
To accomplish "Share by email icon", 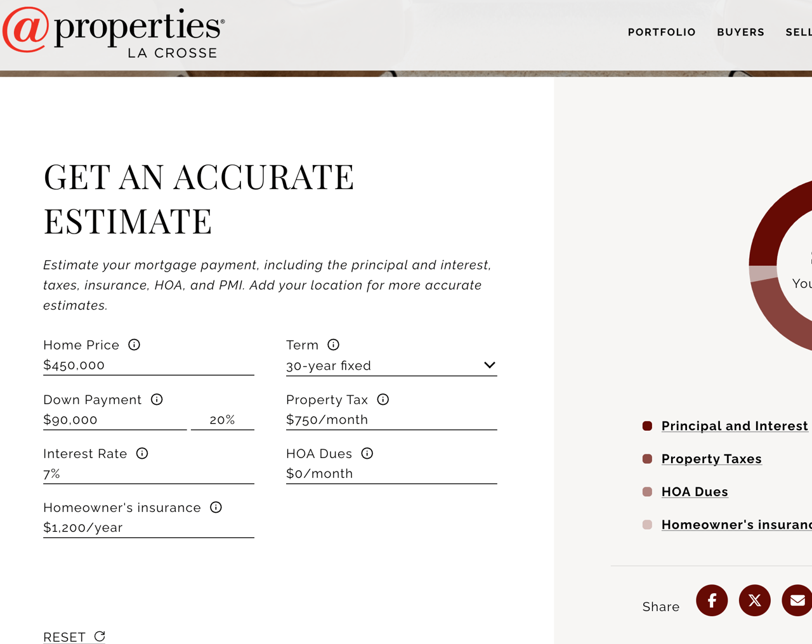I will 797,600.
